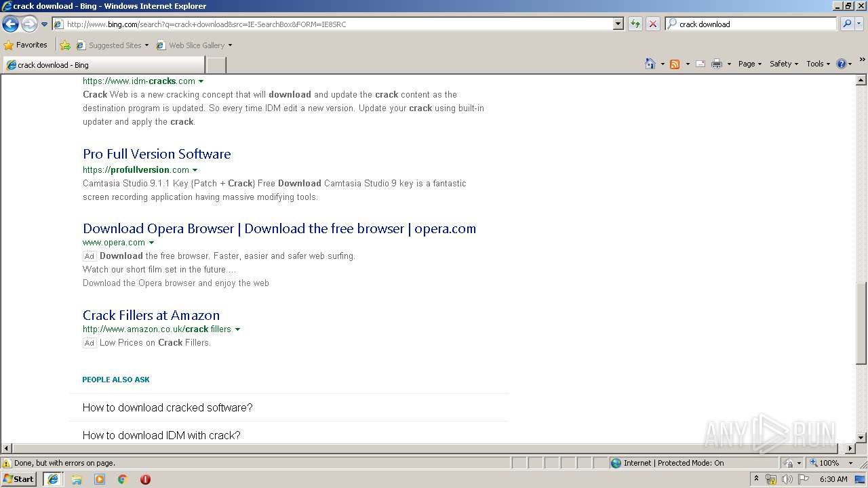Expand dropdown next to idm-cracks.com URL
The width and height of the screenshot is (868, 488).
pyautogui.click(x=201, y=81)
